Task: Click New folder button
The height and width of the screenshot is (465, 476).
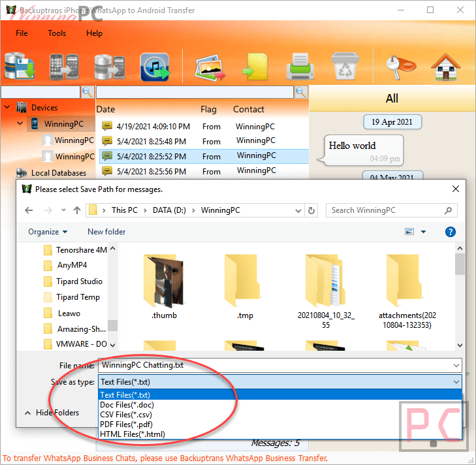Action: click(106, 232)
